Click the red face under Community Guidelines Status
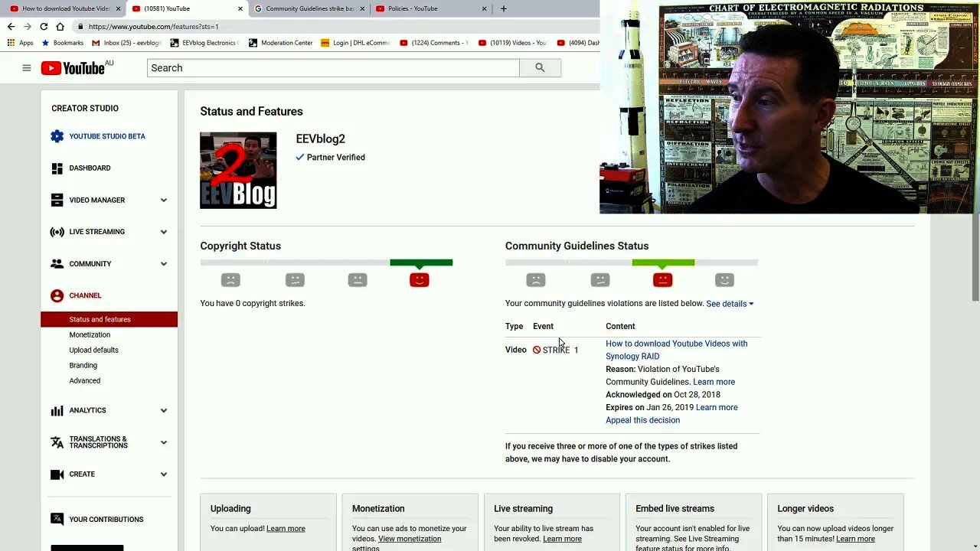 click(662, 280)
